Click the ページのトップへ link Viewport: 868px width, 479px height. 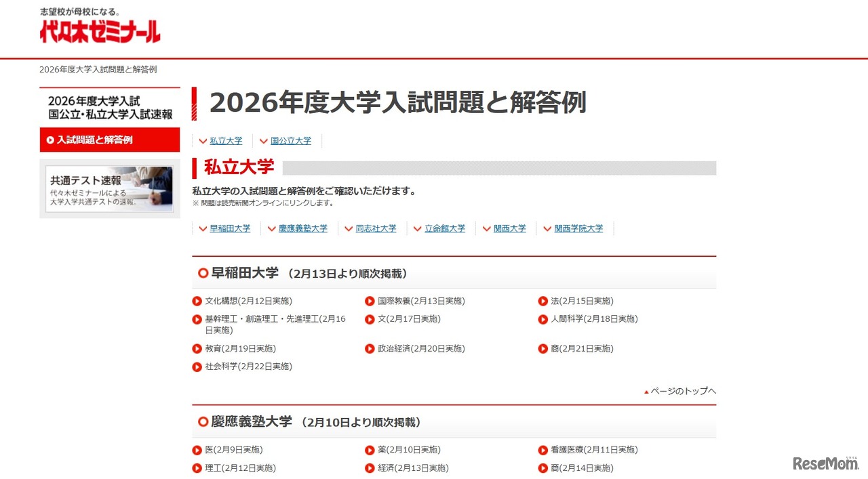(x=684, y=391)
